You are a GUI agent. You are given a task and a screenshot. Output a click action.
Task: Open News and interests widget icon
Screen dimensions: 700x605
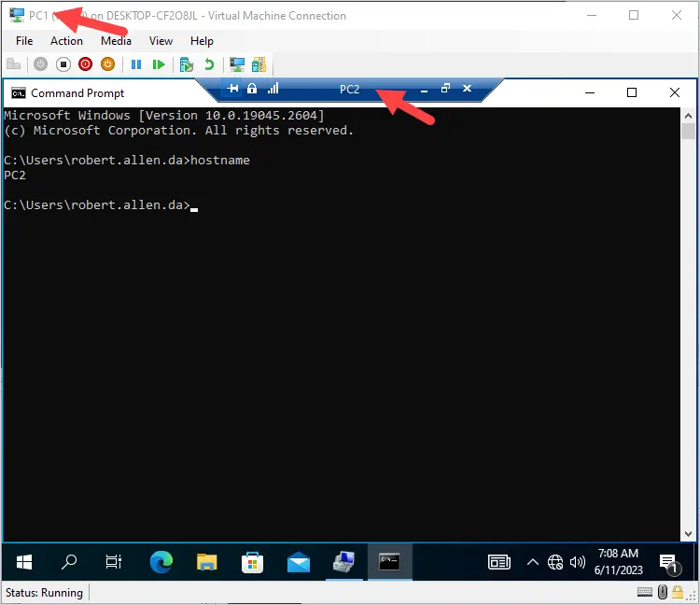(499, 562)
